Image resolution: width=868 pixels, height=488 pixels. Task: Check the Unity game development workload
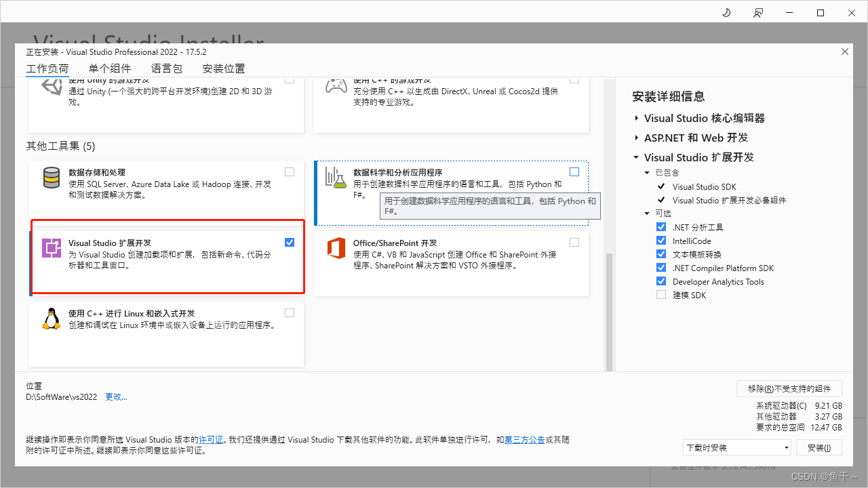point(290,80)
